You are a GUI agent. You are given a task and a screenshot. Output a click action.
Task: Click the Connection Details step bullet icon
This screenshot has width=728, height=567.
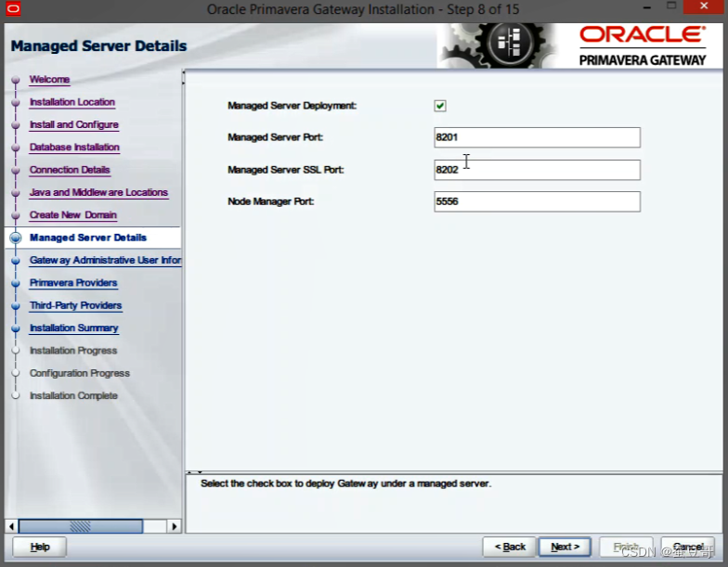(16, 171)
